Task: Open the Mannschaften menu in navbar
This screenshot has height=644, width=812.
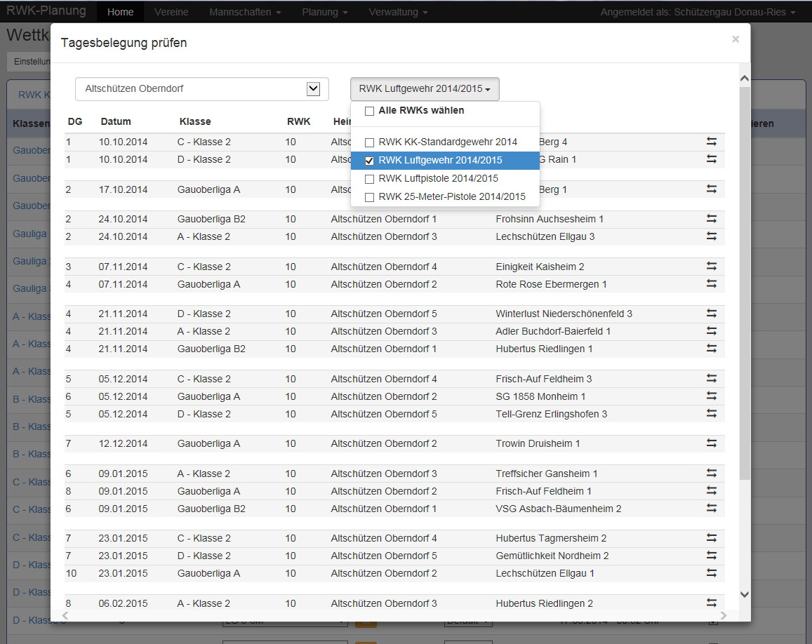Action: pyautogui.click(x=245, y=12)
